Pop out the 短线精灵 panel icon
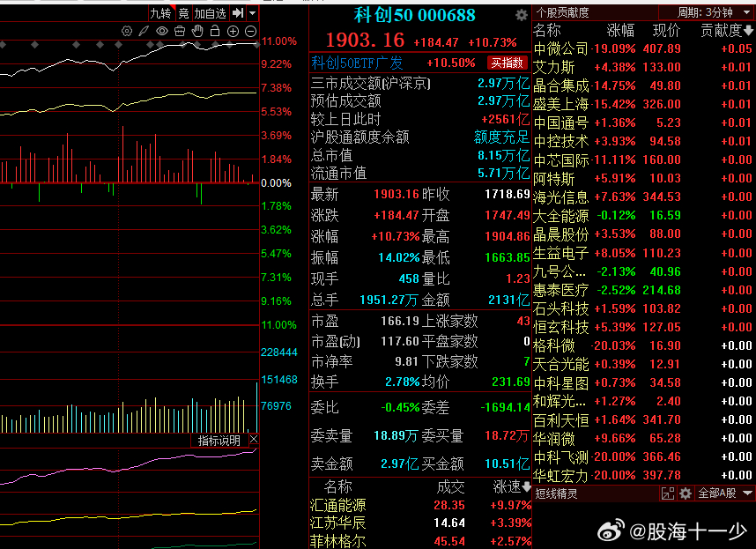 coord(668,493)
